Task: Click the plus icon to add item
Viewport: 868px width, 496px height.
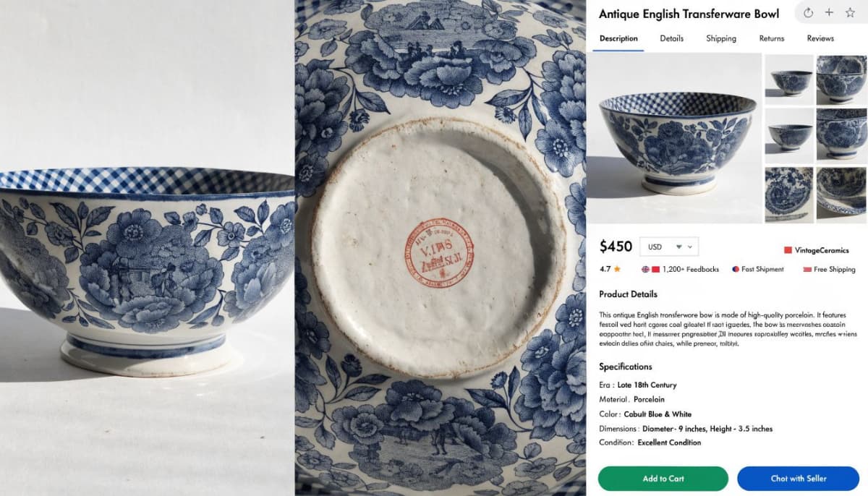Action: (x=829, y=12)
